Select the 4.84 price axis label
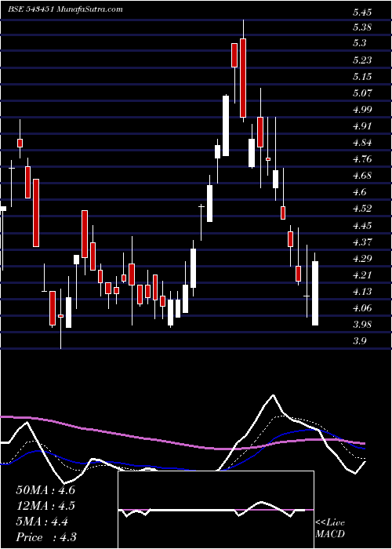 [x=362, y=143]
